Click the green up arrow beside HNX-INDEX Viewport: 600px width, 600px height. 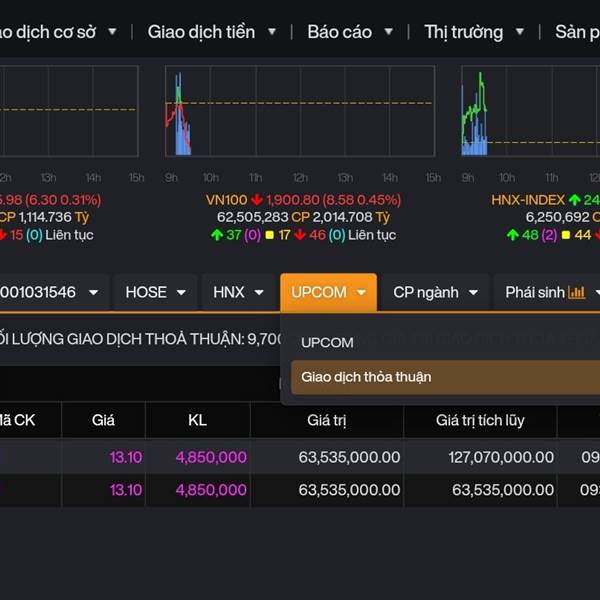pos(575,200)
